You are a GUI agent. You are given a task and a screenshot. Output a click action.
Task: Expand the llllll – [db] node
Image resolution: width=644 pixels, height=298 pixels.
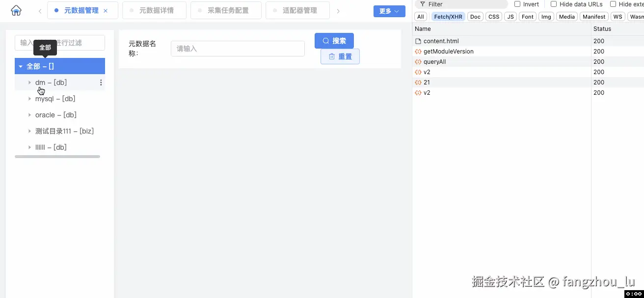29,147
